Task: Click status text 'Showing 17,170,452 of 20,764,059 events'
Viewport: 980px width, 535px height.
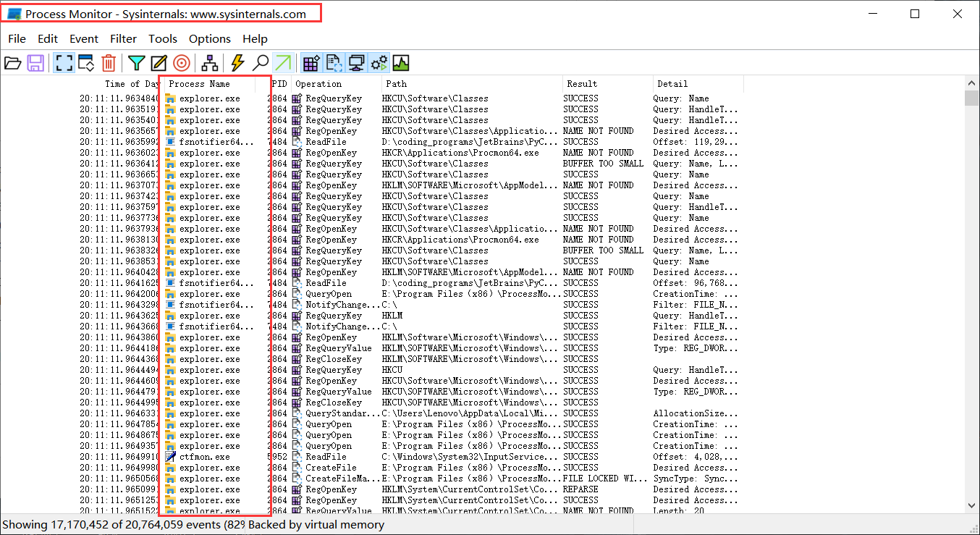Action: [x=111, y=525]
